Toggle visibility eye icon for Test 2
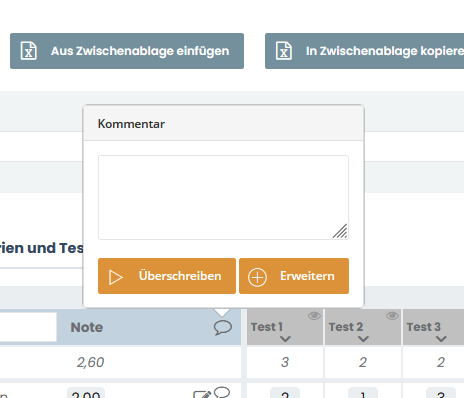This screenshot has height=398, width=464. [x=392, y=316]
